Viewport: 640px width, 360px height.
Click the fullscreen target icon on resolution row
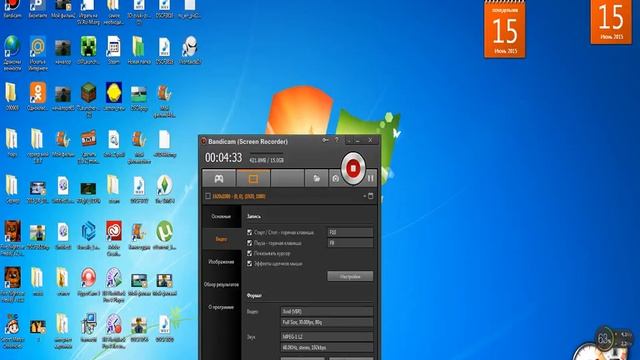point(371,196)
